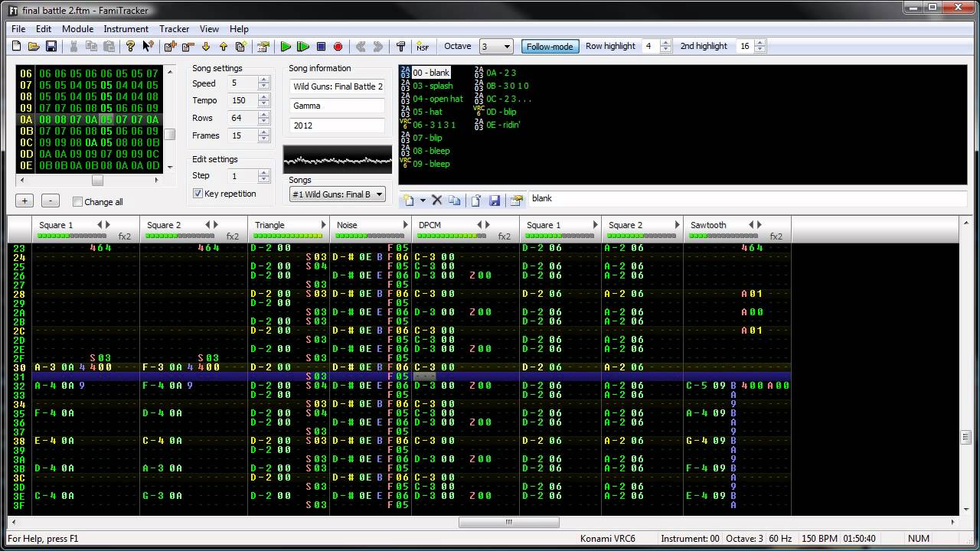Open the Tracker menu
Screen dimensions: 980x551
click(x=174, y=29)
